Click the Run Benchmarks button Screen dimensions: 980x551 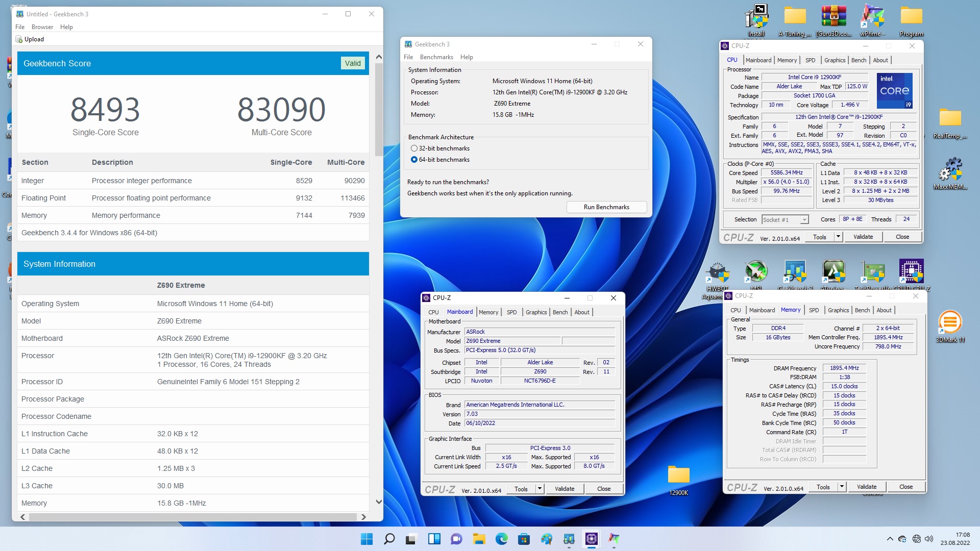pyautogui.click(x=606, y=207)
